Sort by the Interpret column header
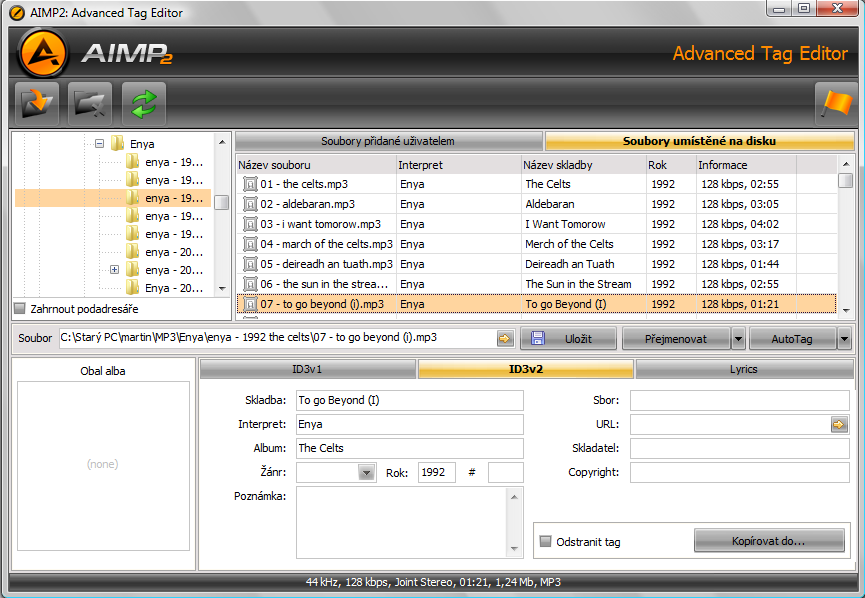Viewport: 865px width, 598px height. pyautogui.click(x=459, y=165)
